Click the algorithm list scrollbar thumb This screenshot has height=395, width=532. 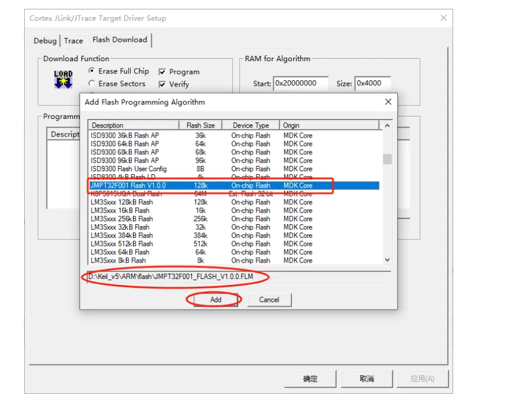(x=387, y=159)
